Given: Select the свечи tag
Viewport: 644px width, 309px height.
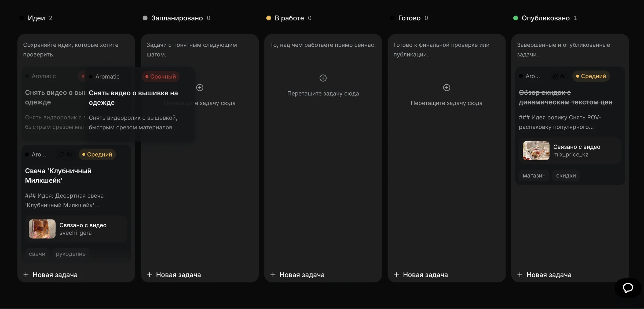Looking at the screenshot, I should point(37,254).
